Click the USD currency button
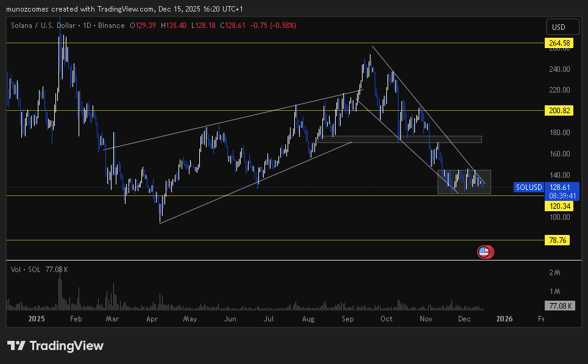Image resolution: width=588 pixels, height=364 pixels. [x=562, y=27]
